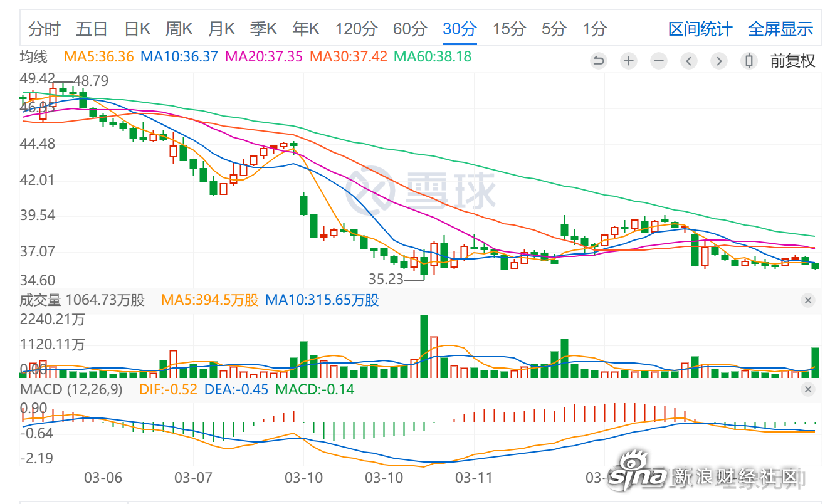
Task: Select the 年K yearly candlestick tab
Action: tap(306, 29)
